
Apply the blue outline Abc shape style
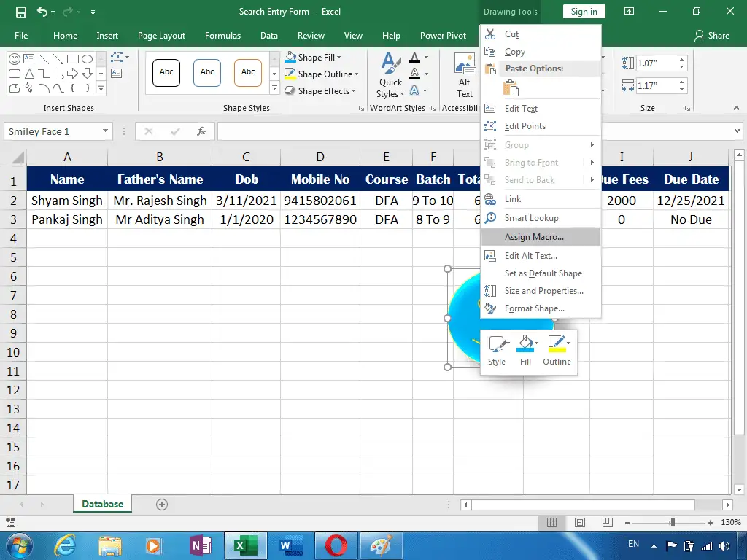(207, 73)
